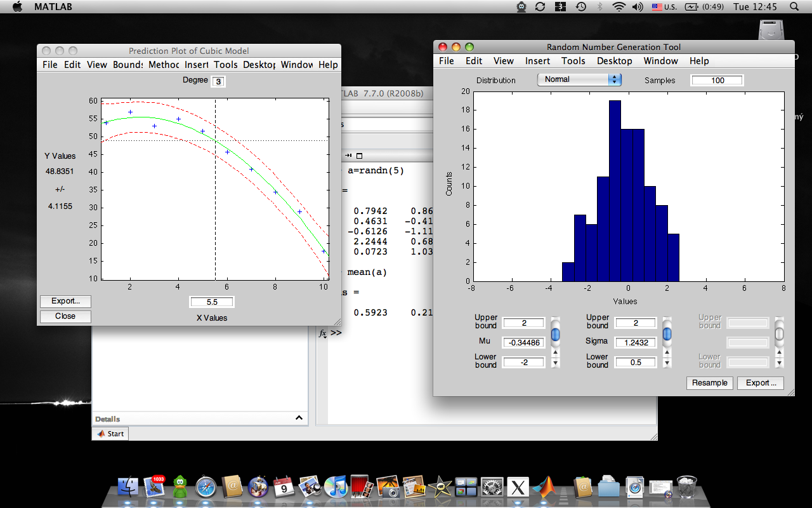
Task: Click the Mu value field -0.34486
Action: pyautogui.click(x=524, y=343)
